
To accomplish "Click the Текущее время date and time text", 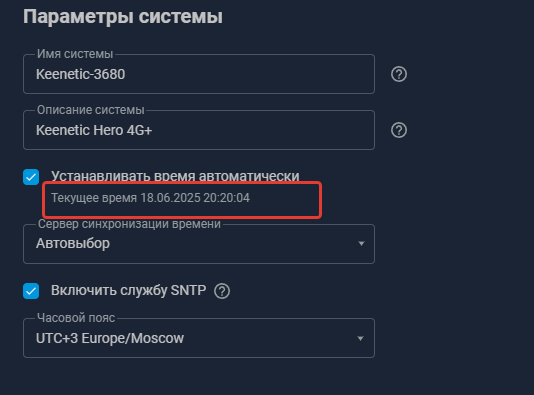I will tap(151, 198).
